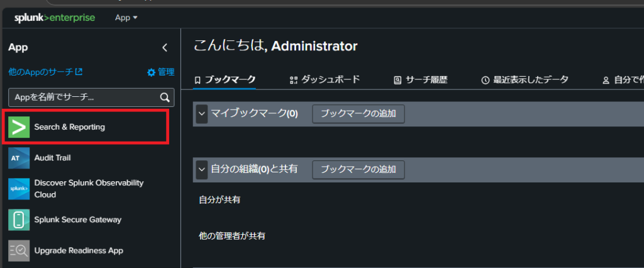Switch to the ダッシュボード tab
644x268 pixels.
click(325, 80)
